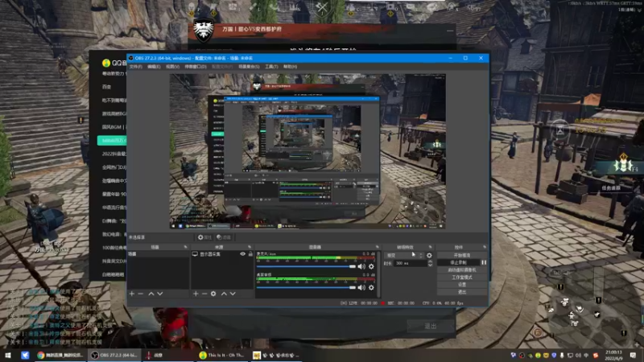The width and height of the screenshot is (644, 362).
Task: Toggle visibility of the display capture source
Action: tap(242, 254)
